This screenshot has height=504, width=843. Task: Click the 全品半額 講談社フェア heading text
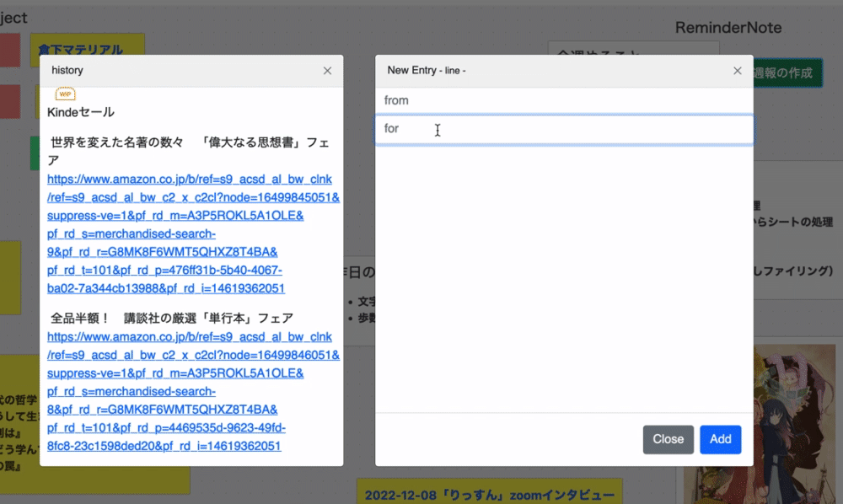[168, 319]
